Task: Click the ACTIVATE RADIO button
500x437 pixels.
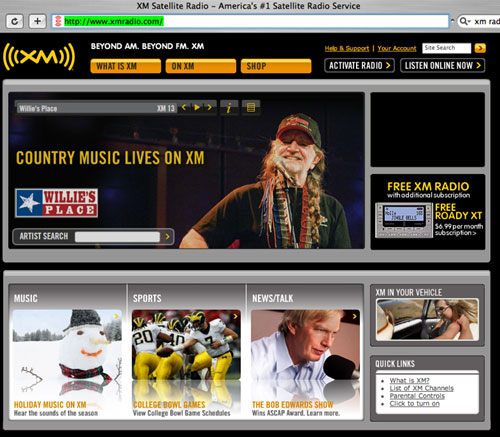Action: [x=359, y=65]
